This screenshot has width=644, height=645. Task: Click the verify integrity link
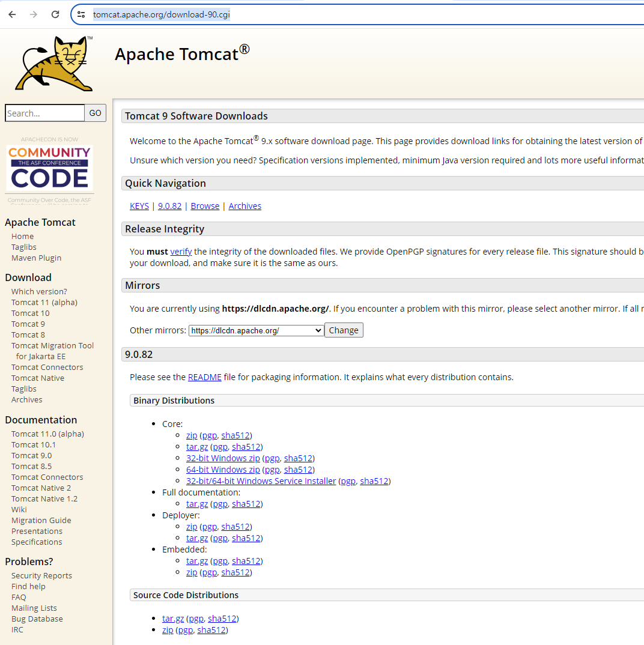coord(181,252)
